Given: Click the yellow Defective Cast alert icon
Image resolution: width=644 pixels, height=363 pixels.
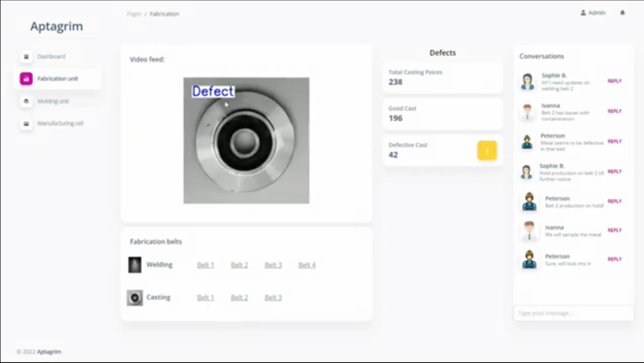Looking at the screenshot, I should 487,151.
